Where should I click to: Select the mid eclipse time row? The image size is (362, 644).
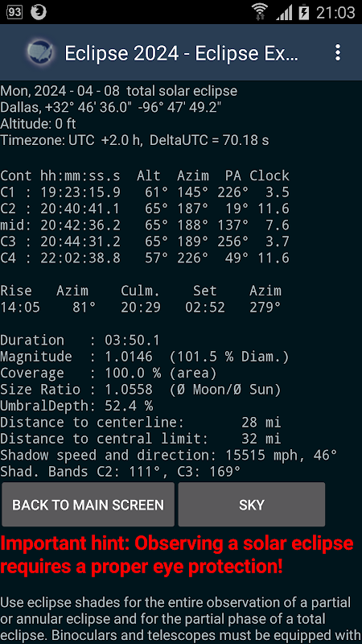tap(145, 225)
